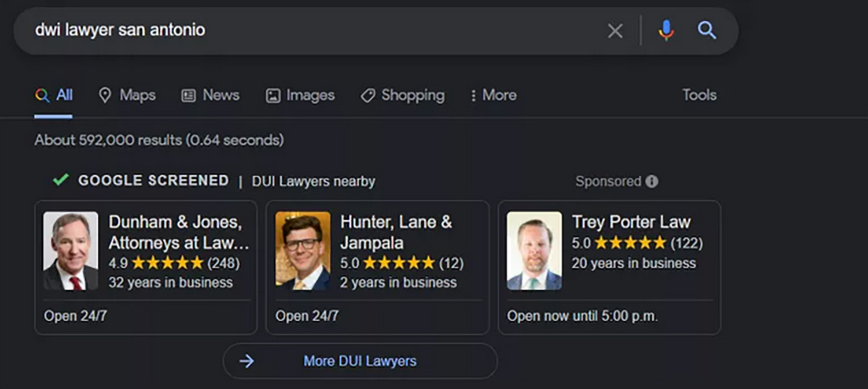This screenshot has width=868, height=389.
Task: Switch to the All results tab
Action: coord(54,95)
